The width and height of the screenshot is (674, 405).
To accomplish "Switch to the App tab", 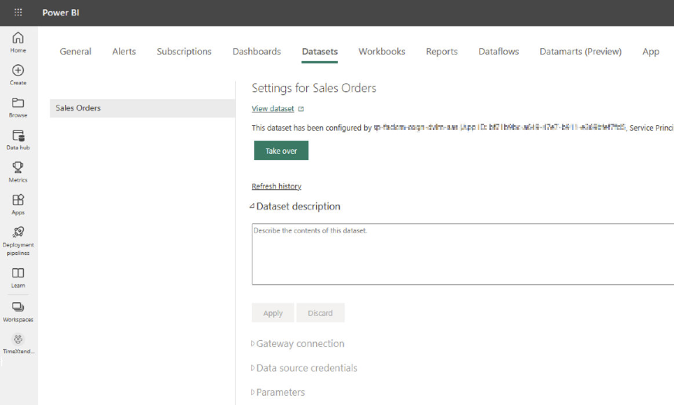I will pos(651,51).
